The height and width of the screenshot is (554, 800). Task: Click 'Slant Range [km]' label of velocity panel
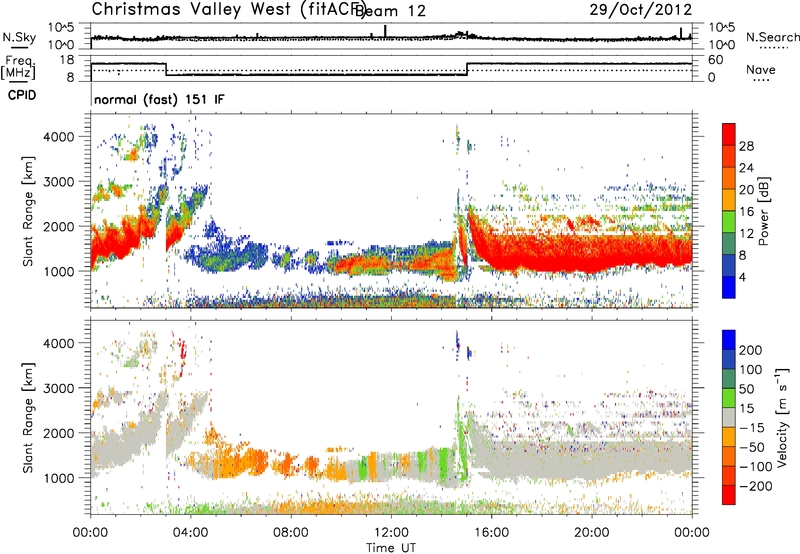(28, 417)
